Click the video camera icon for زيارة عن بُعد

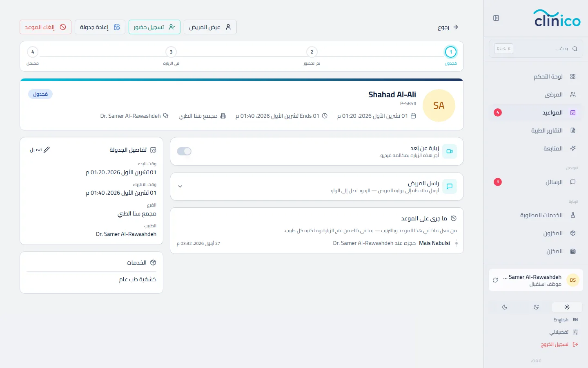coord(450,151)
